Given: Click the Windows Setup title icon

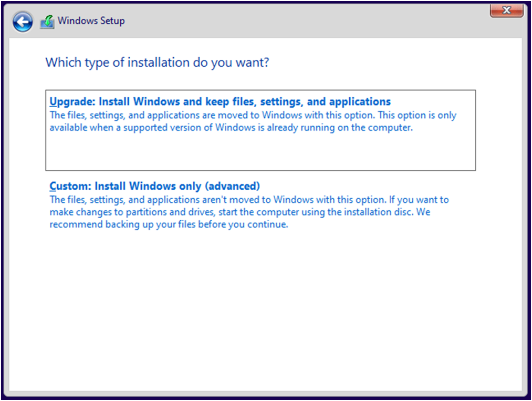Looking at the screenshot, I should click(47, 22).
